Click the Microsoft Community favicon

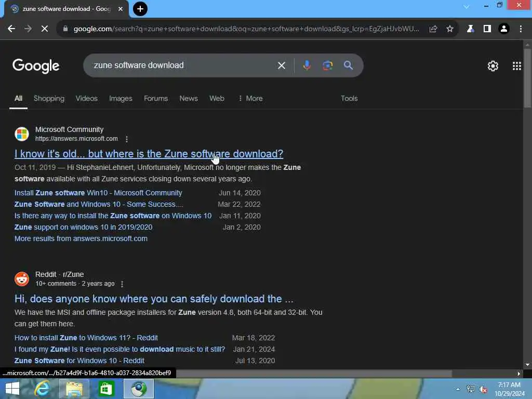22,134
